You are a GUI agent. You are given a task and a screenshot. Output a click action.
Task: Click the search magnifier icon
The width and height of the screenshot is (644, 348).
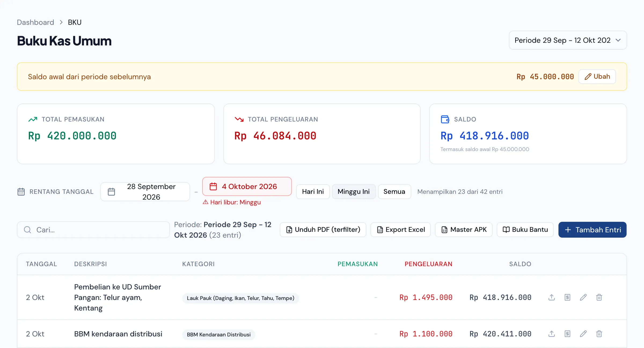(27, 230)
